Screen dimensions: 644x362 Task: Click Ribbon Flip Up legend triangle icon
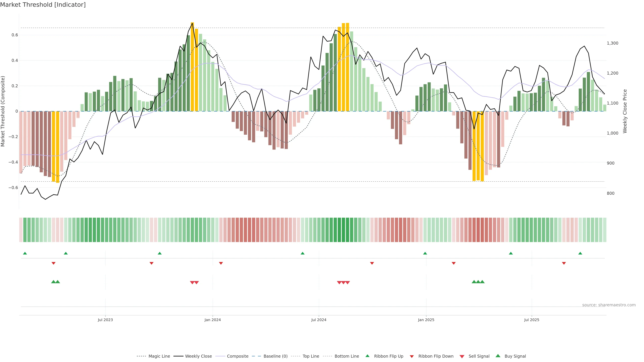[x=367, y=356]
